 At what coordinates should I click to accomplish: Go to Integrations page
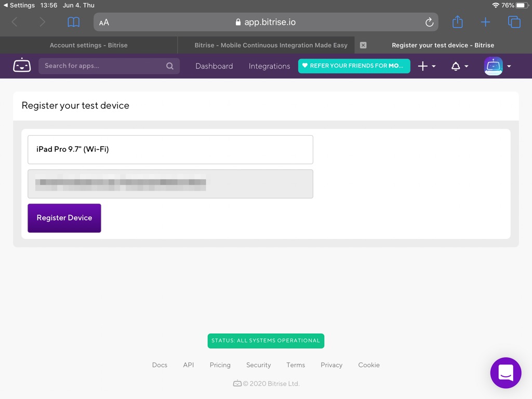(269, 66)
